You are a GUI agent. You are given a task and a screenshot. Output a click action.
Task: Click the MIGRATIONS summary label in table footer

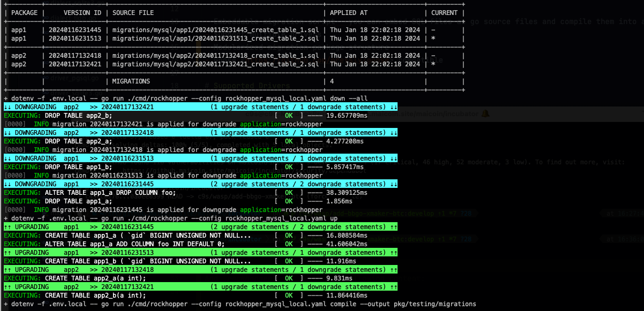[131, 81]
